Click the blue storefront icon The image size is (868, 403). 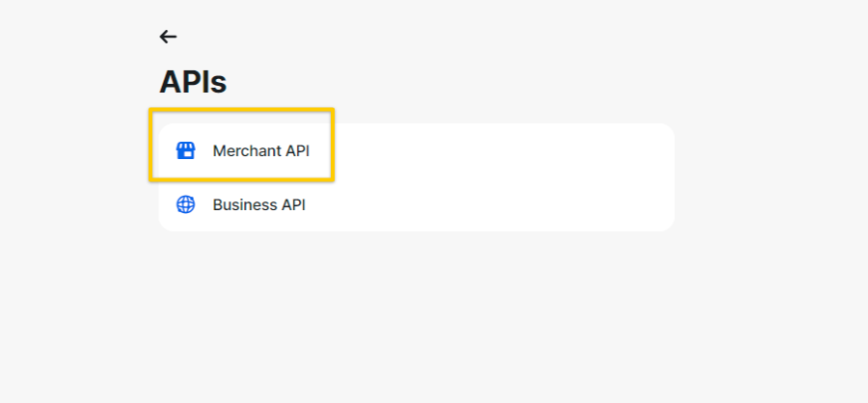pos(185,150)
